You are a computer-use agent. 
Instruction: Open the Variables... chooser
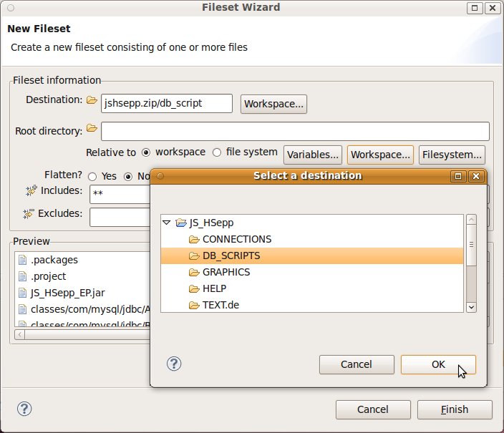(312, 154)
